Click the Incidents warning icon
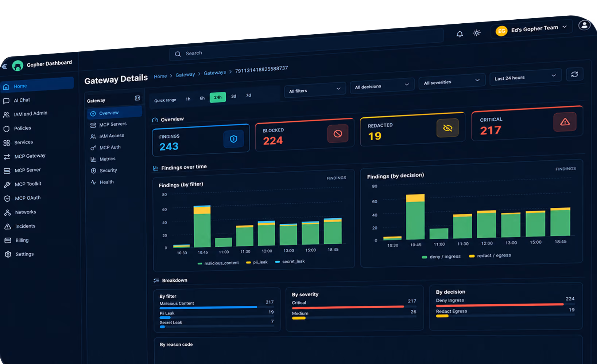This screenshot has height=364, width=597. click(x=8, y=227)
